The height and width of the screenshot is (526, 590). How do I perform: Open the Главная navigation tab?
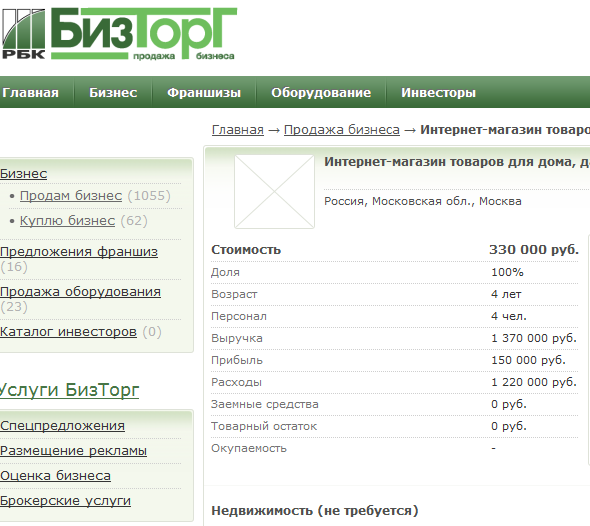click(30, 93)
